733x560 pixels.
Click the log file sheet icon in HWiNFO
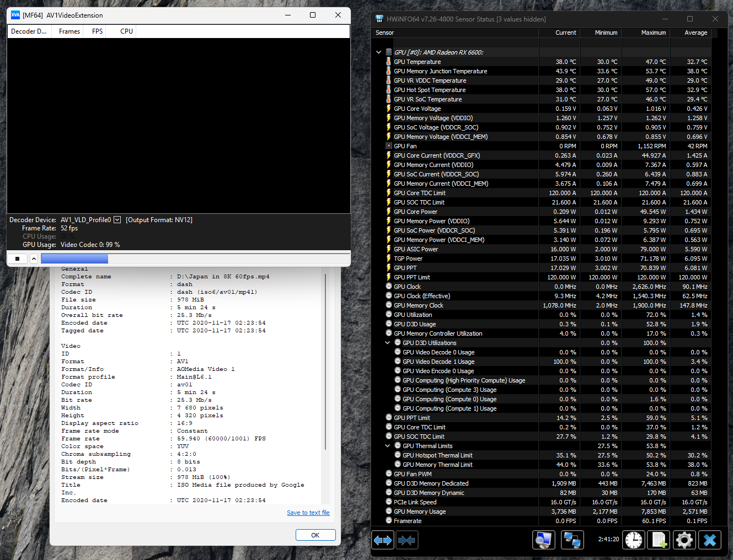point(659,540)
